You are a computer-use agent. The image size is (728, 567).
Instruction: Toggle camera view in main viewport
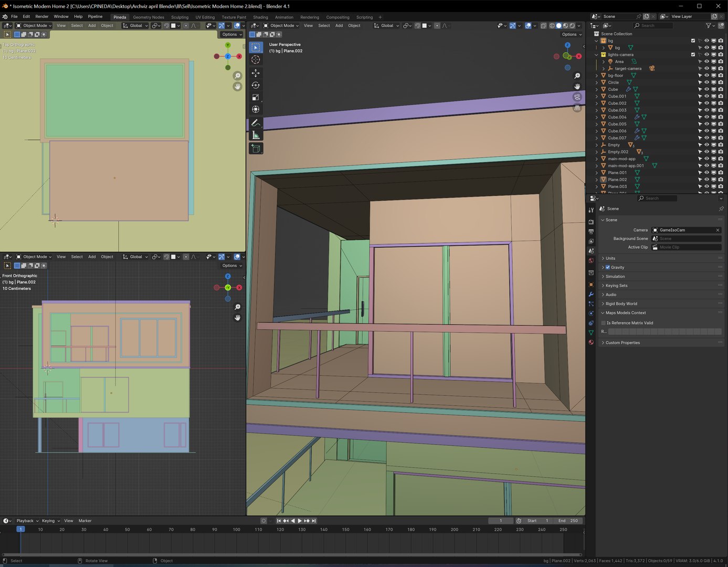point(577,97)
